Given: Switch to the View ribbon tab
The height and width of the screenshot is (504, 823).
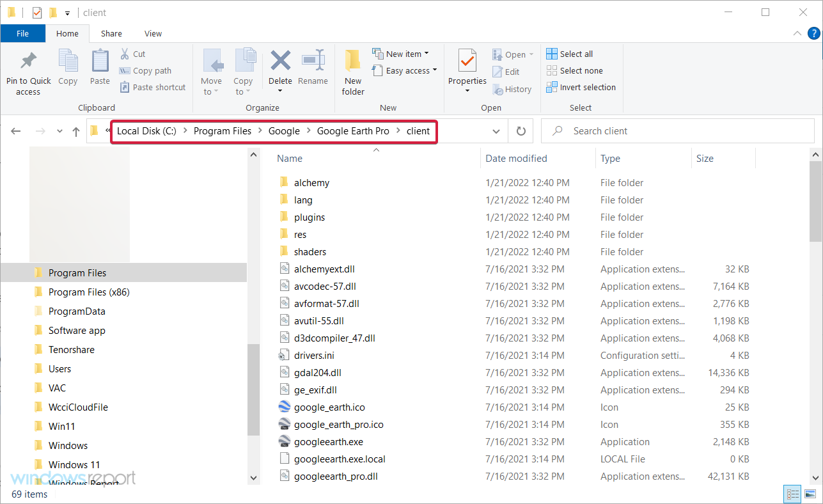Looking at the screenshot, I should [x=153, y=34].
